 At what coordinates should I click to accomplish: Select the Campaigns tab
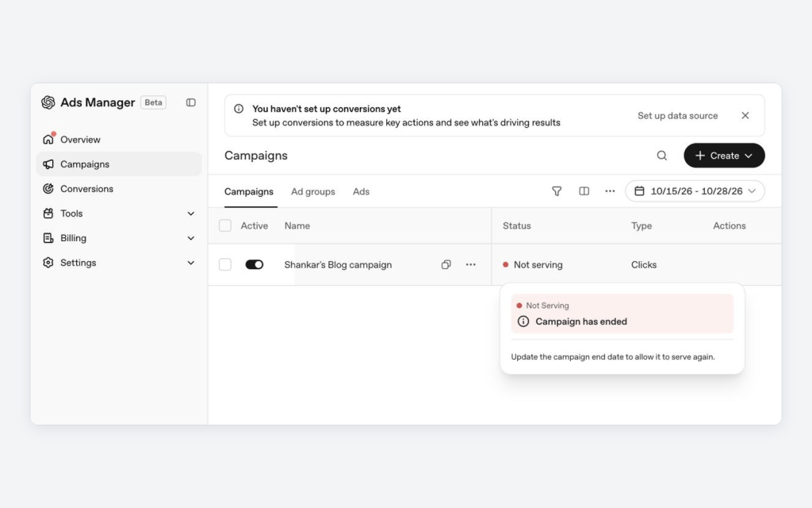click(x=248, y=191)
